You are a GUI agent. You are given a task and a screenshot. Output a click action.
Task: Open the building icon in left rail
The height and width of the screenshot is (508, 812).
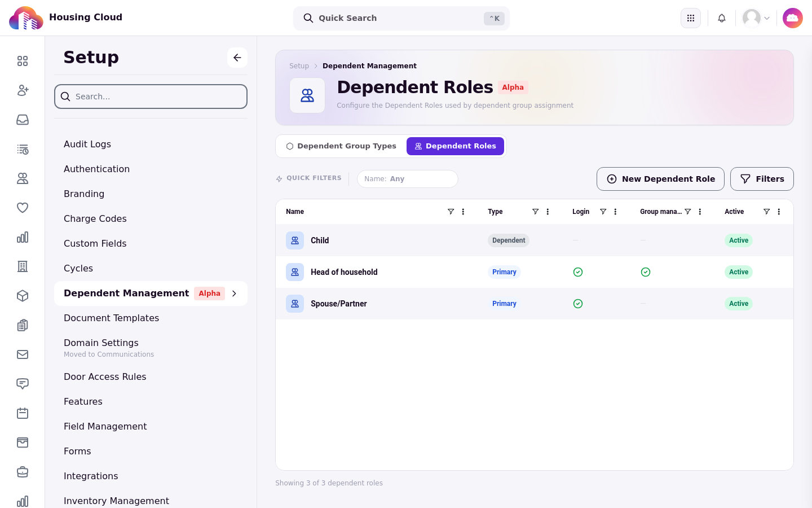pyautogui.click(x=23, y=266)
